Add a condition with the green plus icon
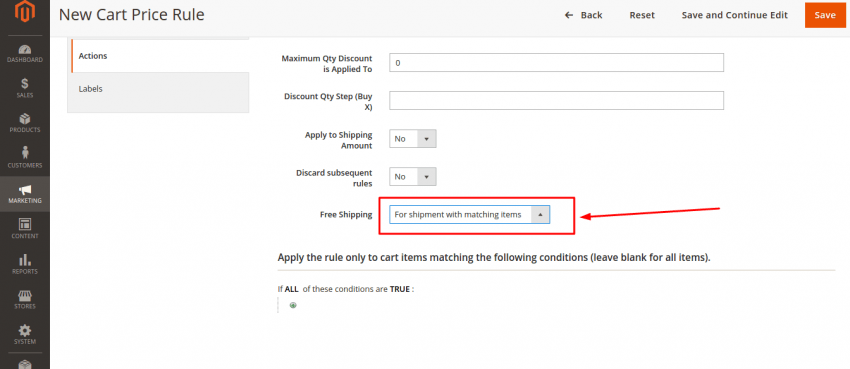This screenshot has height=369, width=850. click(x=293, y=305)
